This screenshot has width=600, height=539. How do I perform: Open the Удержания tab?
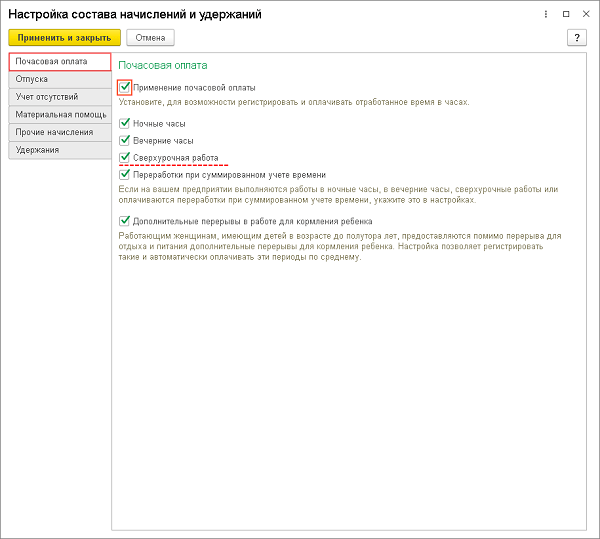click(x=59, y=150)
